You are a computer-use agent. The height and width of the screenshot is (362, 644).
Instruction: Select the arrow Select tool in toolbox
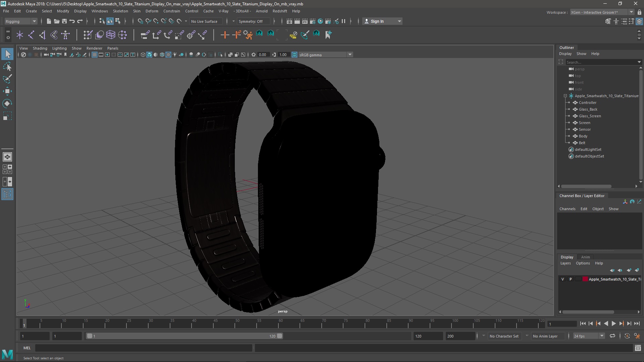coord(7,54)
